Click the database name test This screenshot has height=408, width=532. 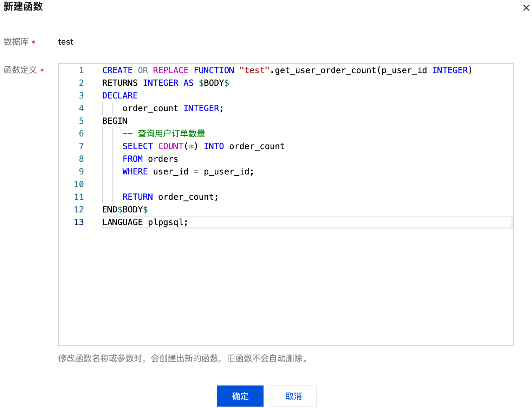click(66, 42)
